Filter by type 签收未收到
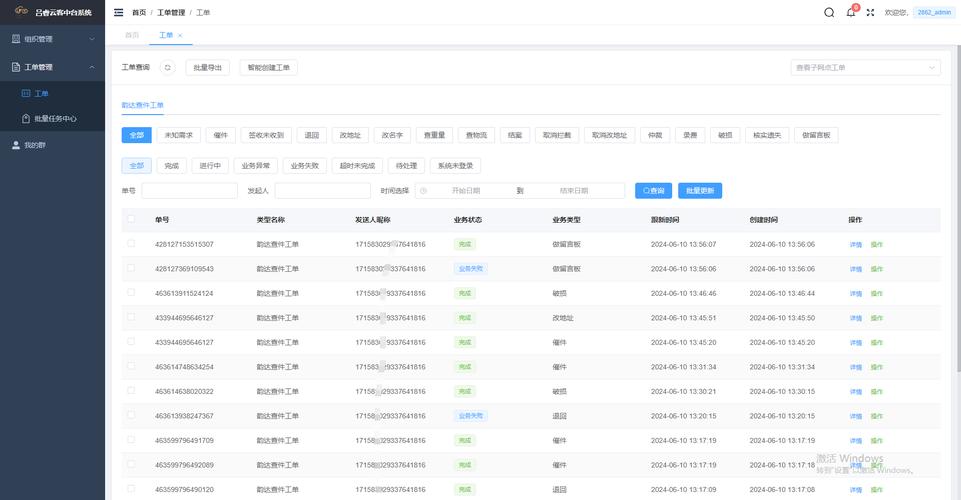This screenshot has width=961, height=500. click(266, 135)
